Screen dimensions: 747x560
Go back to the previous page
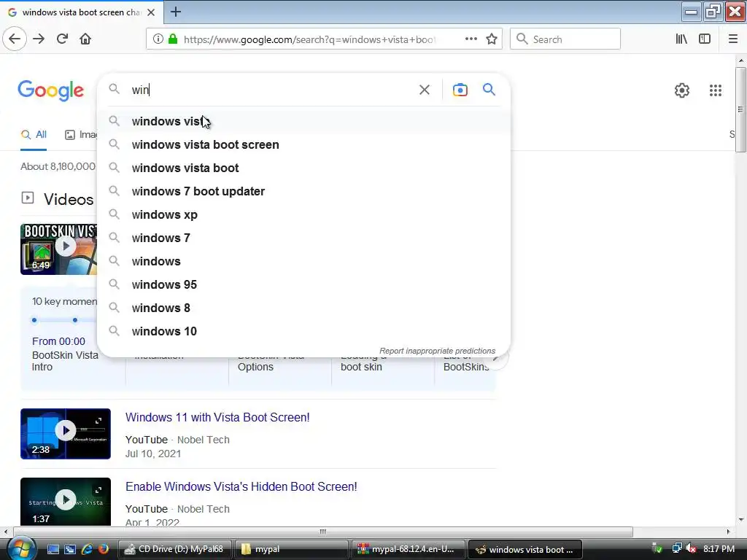point(15,39)
